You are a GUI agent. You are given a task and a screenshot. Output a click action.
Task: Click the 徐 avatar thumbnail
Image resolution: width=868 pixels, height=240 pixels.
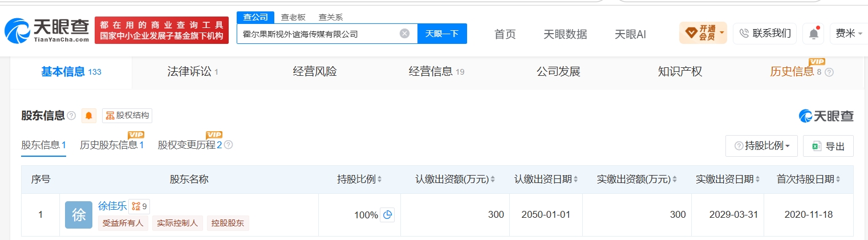(x=79, y=215)
